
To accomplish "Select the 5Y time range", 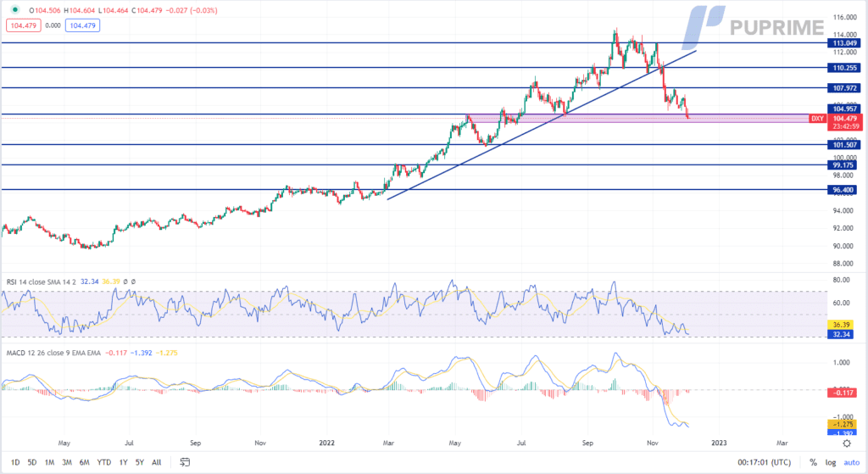I will pos(140,462).
